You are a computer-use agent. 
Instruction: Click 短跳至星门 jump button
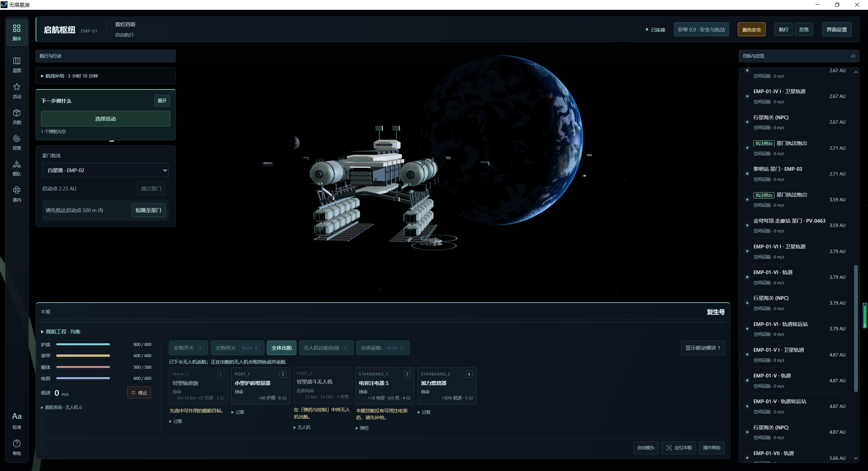coord(148,210)
